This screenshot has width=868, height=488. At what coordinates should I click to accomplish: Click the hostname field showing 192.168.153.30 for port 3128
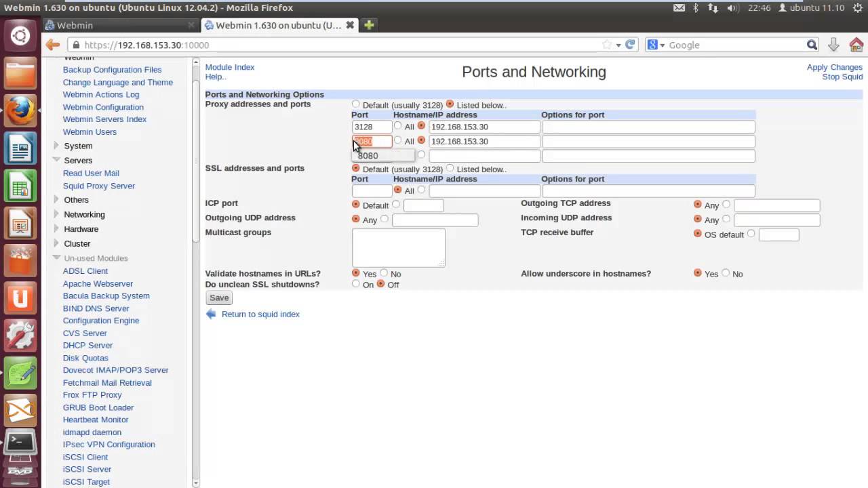pyautogui.click(x=484, y=127)
